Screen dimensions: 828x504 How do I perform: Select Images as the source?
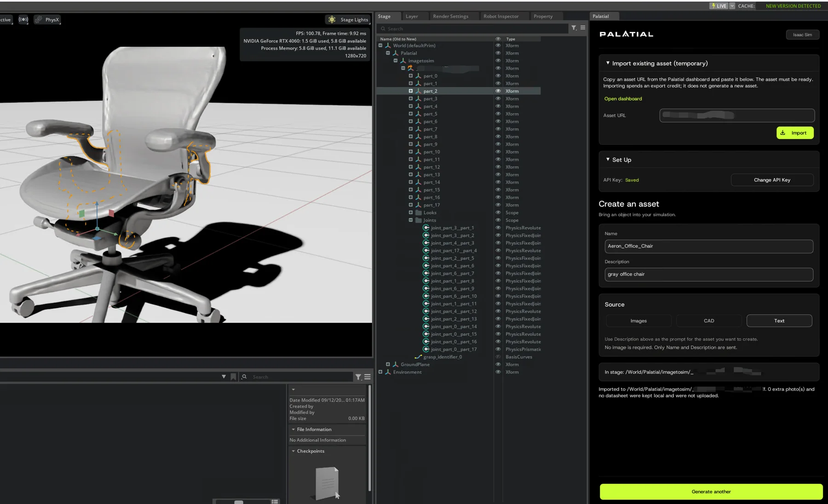coord(638,321)
